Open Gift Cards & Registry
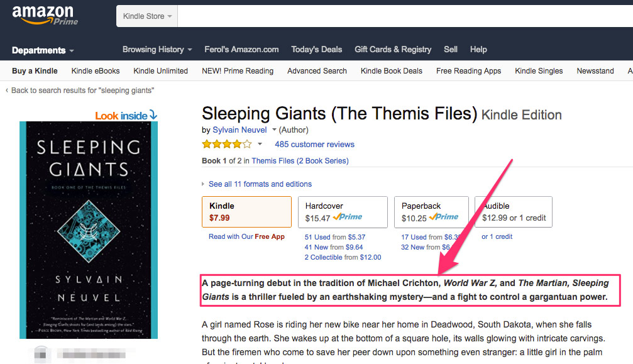Viewport: 633px width, 364px height. tap(393, 50)
